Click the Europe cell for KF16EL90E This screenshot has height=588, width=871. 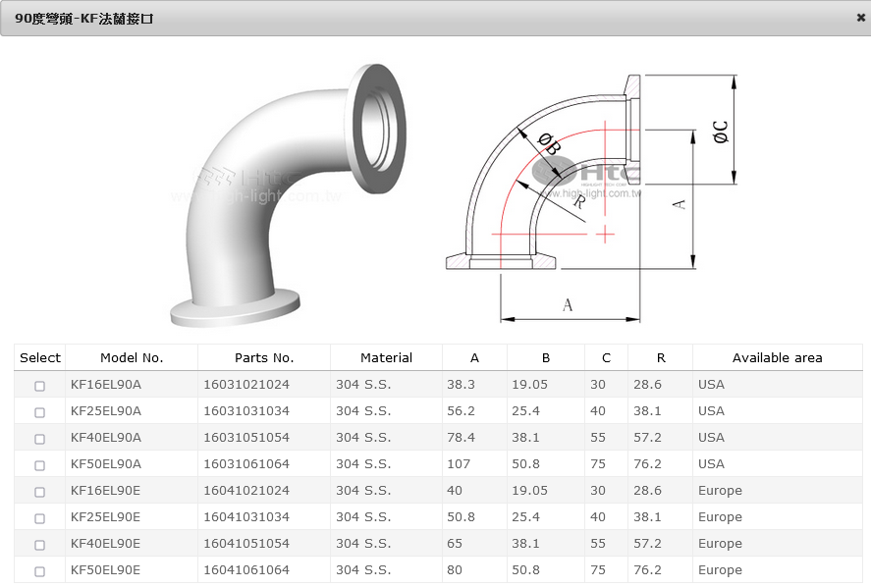[x=720, y=491]
